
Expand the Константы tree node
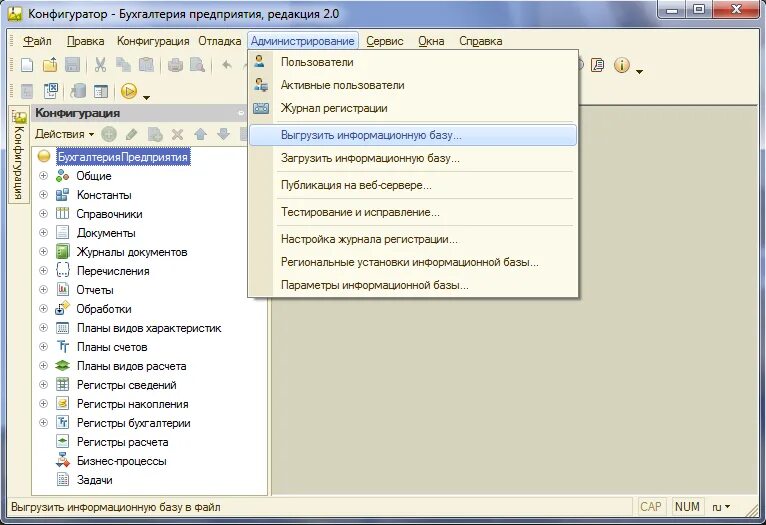click(x=43, y=194)
